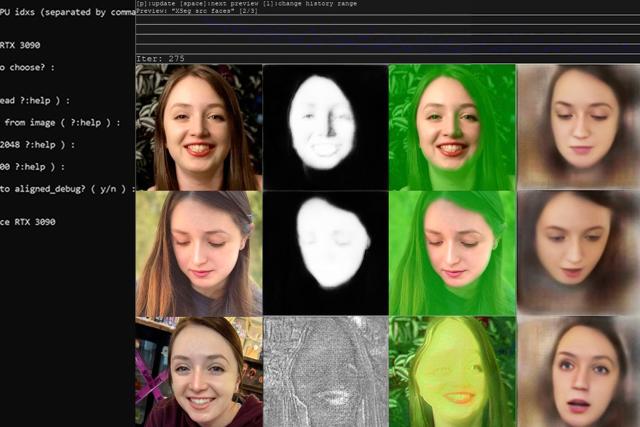Select the yellow-green tinted face in bottom row
This screenshot has width=640, height=427.
tap(451, 372)
